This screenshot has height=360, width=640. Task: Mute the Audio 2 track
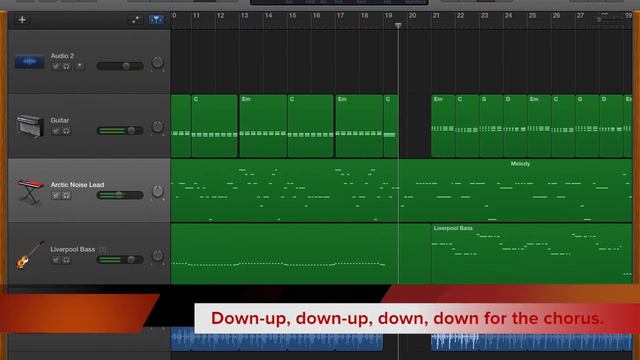56,67
